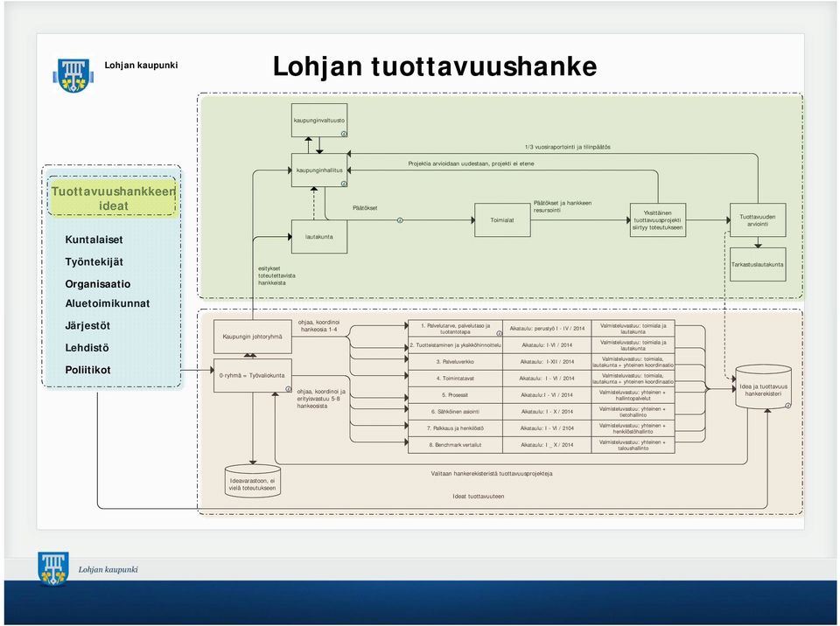Click 'Valmisteluvastuu: yhteinen + taloushallinto' cell
The width and height of the screenshot is (840, 626).
tap(633, 445)
